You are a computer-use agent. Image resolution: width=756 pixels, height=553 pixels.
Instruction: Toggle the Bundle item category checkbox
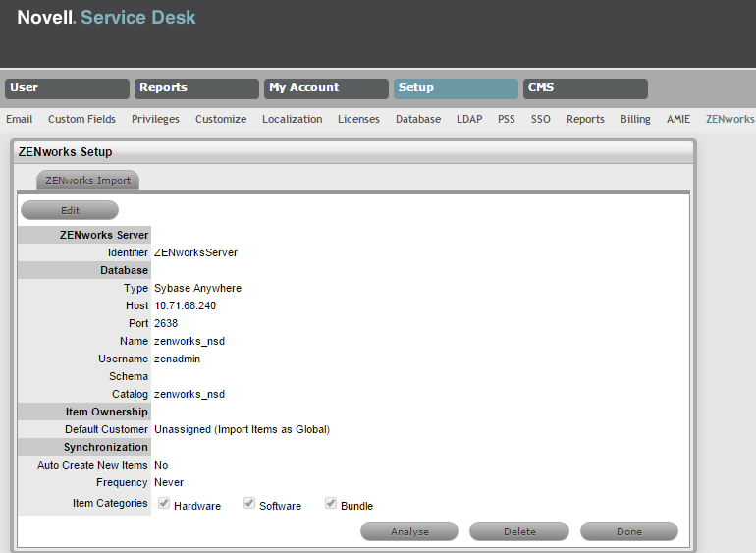pos(331,504)
